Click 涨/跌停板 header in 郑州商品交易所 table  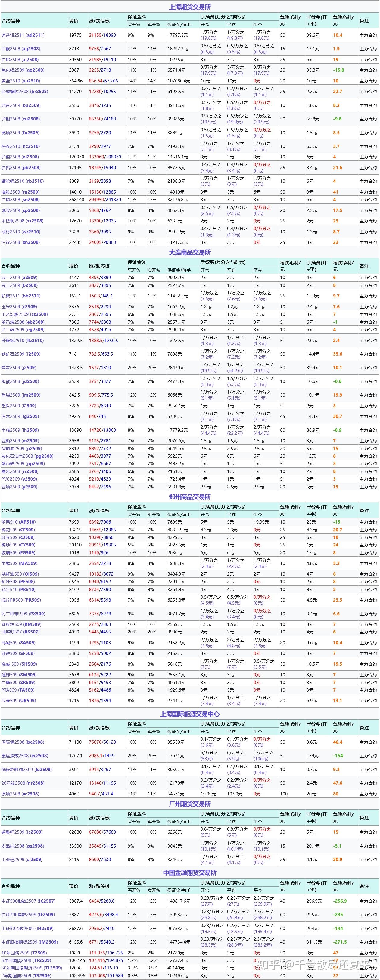[99, 511]
